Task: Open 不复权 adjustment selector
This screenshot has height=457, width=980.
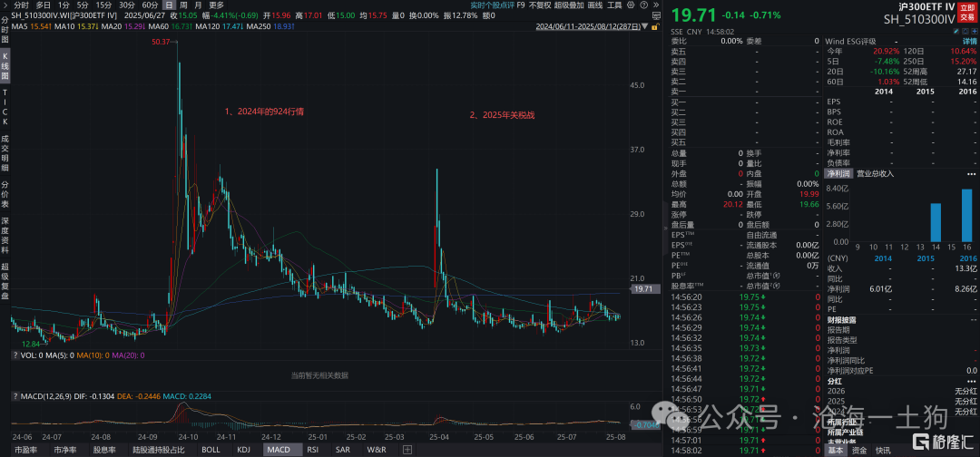Action: (540, 5)
